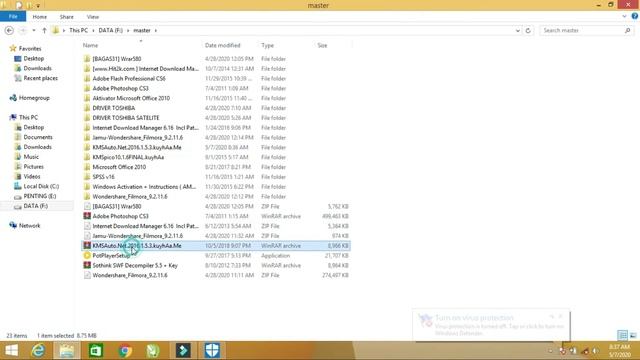Sort by the Type column header
The height and width of the screenshot is (360, 640).
click(267, 45)
